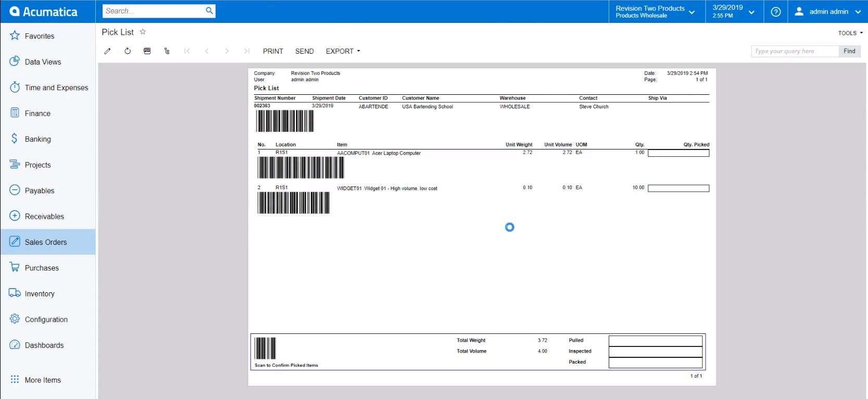Click the PRINT button
The image size is (868, 399).
click(273, 51)
